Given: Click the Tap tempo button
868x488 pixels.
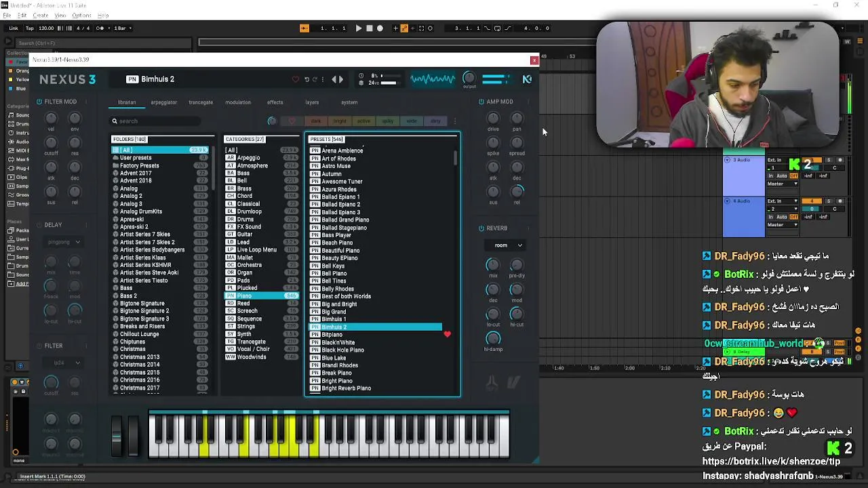Looking at the screenshot, I should pos(29,28).
